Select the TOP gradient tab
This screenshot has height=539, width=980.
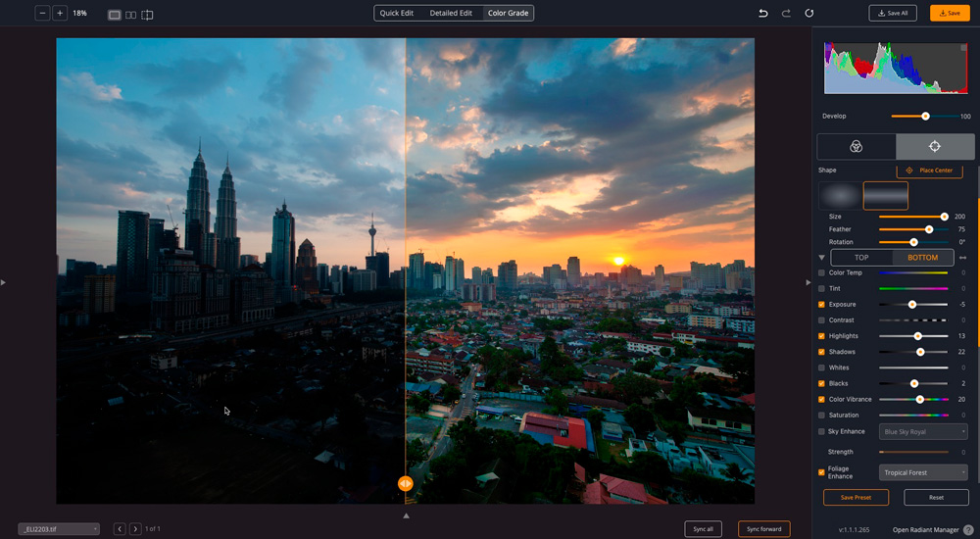click(861, 258)
